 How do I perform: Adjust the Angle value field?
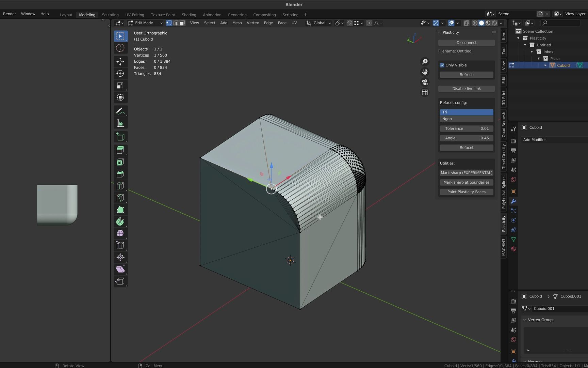(x=467, y=138)
